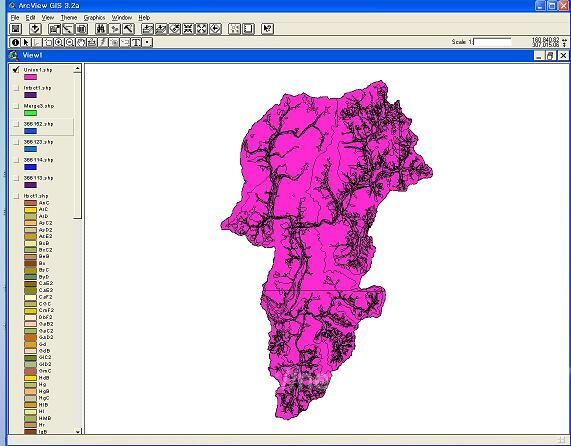Click Clear Selected Features icon

pyautogui.click(x=248, y=29)
